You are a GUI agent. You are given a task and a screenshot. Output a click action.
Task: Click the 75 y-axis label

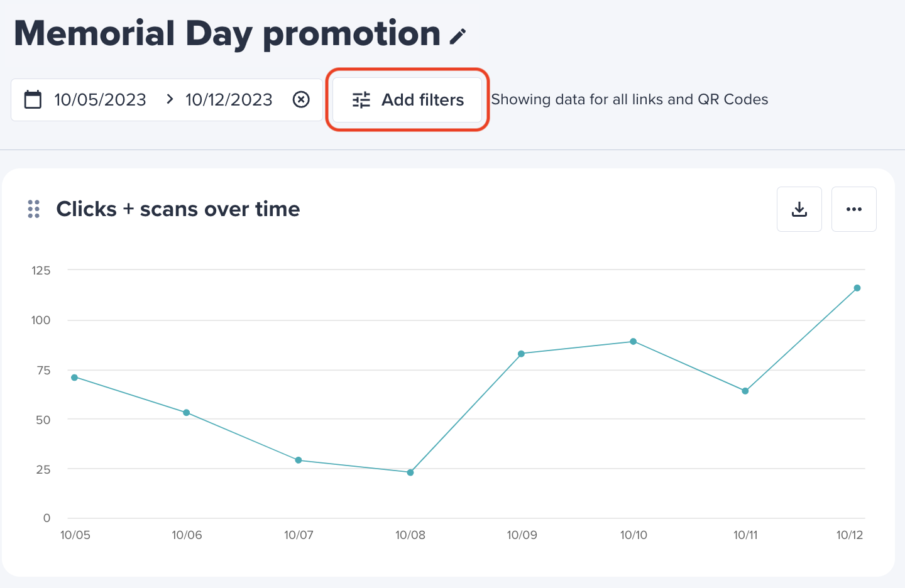(x=43, y=370)
